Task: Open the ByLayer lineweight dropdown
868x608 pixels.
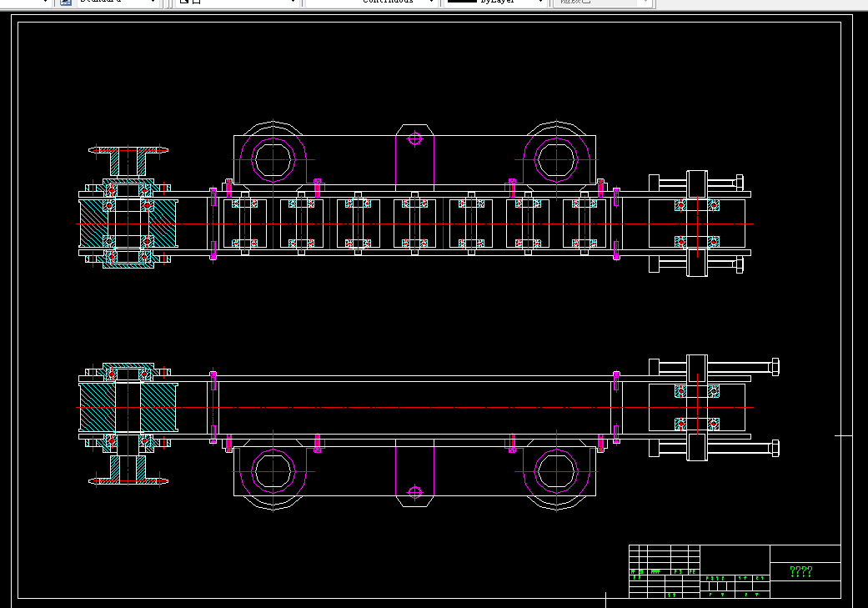Action: click(495, 3)
